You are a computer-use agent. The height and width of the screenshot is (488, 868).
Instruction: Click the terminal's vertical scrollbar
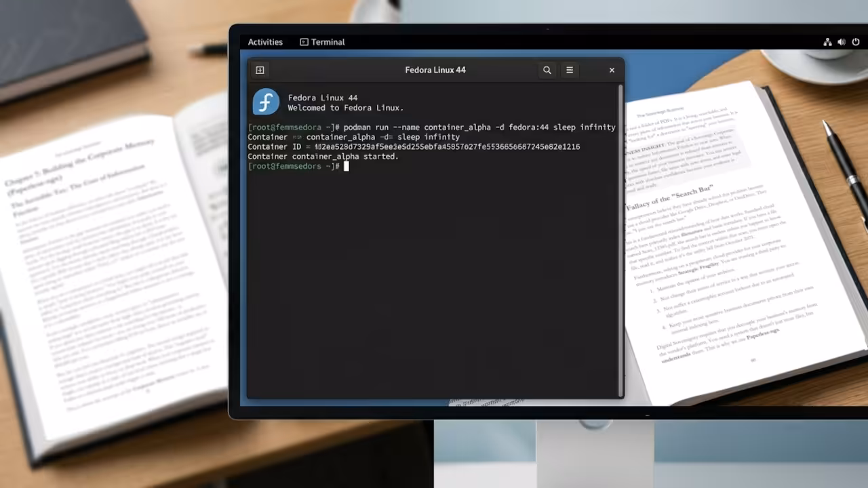click(621, 240)
